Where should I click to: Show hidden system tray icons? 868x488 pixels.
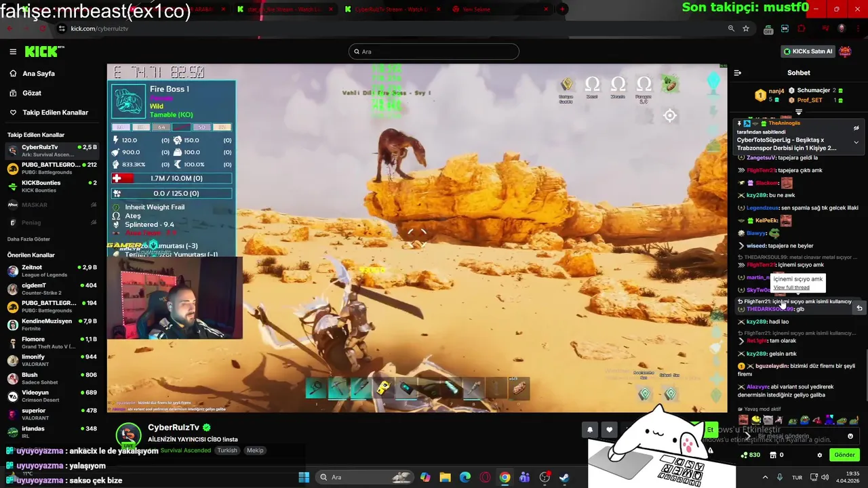point(766,477)
